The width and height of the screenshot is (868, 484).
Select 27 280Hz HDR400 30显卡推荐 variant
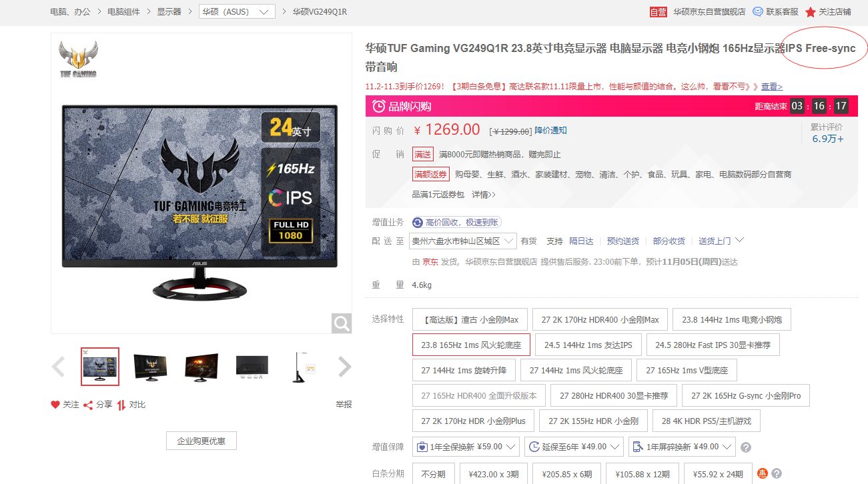[x=614, y=395]
